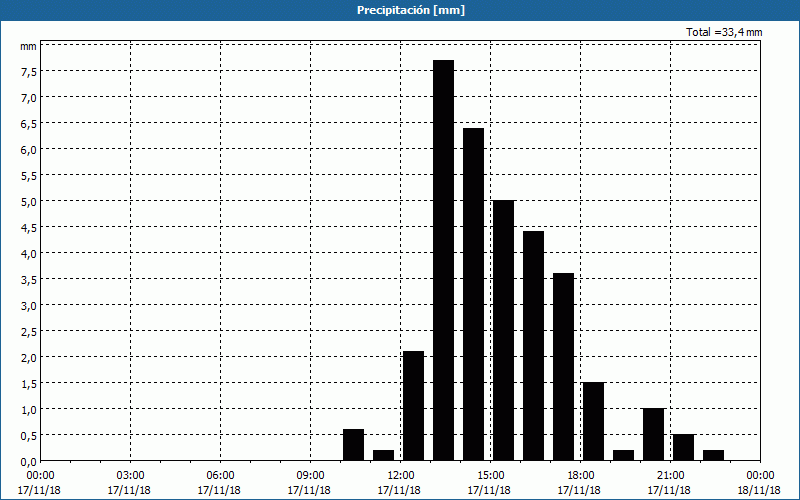Select the 1,5 mm bar at 18:00
Screen dimensions: 800x500
coord(593,420)
